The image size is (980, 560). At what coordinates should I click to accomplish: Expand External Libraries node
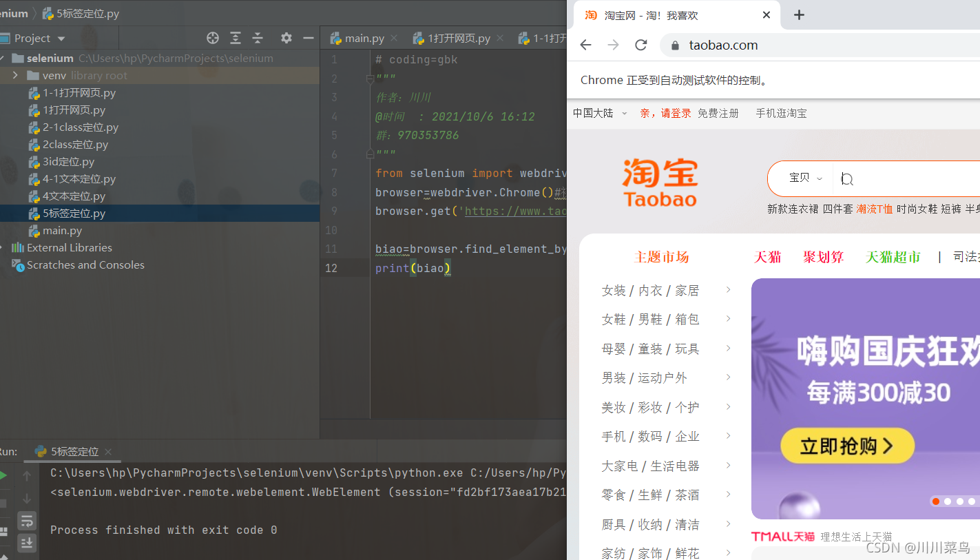coord(3,247)
